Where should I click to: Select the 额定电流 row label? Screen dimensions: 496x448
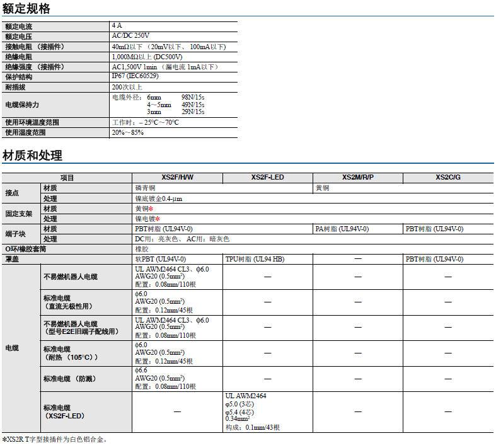pos(19,26)
